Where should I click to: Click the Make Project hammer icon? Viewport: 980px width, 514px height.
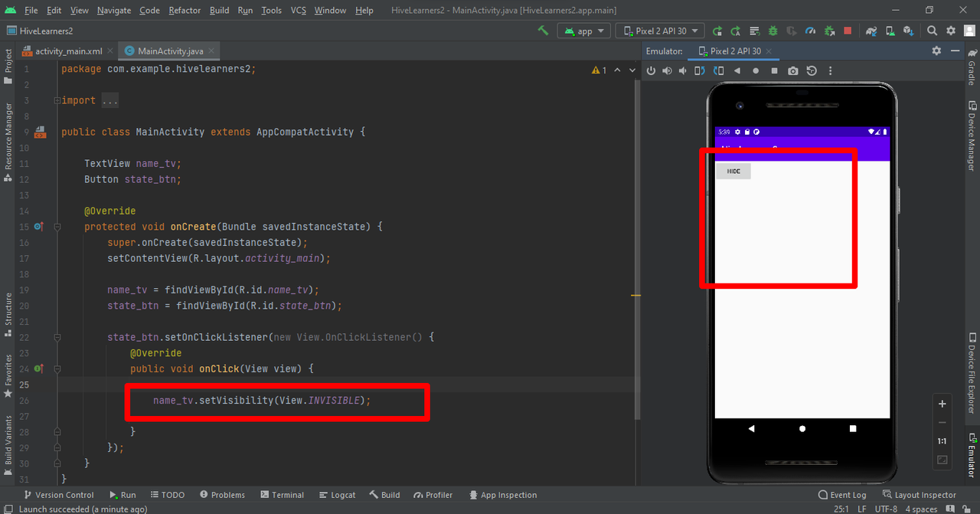click(x=543, y=31)
